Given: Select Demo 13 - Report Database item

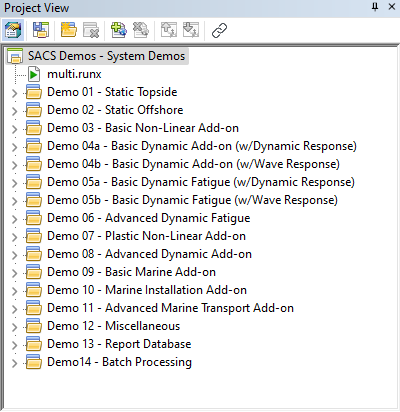Looking at the screenshot, I should (x=119, y=344).
